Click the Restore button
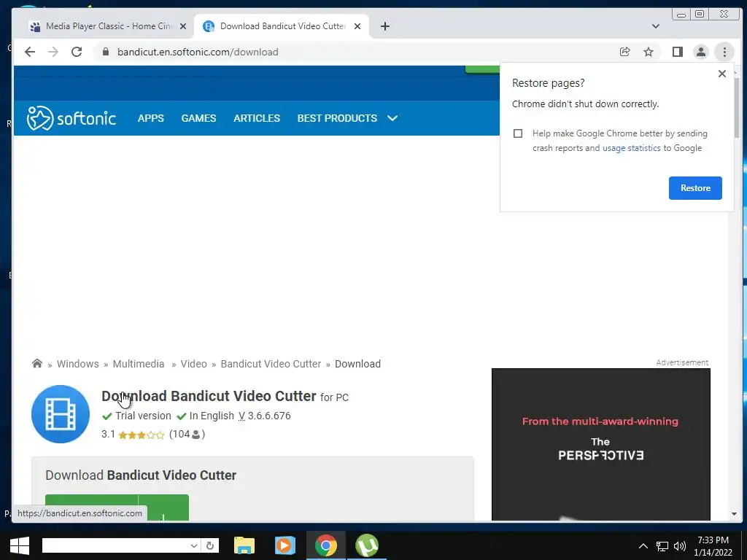This screenshot has width=747, height=560. (695, 188)
